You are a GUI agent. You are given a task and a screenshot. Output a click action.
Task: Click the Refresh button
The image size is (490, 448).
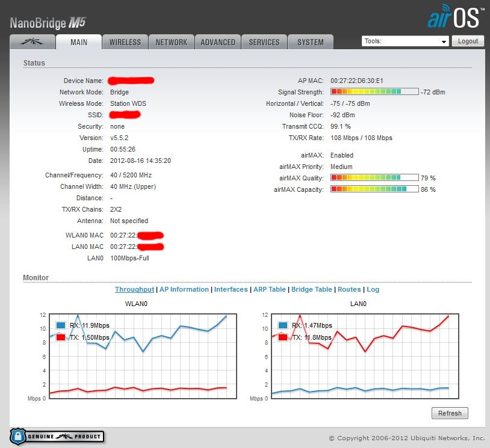(450, 413)
